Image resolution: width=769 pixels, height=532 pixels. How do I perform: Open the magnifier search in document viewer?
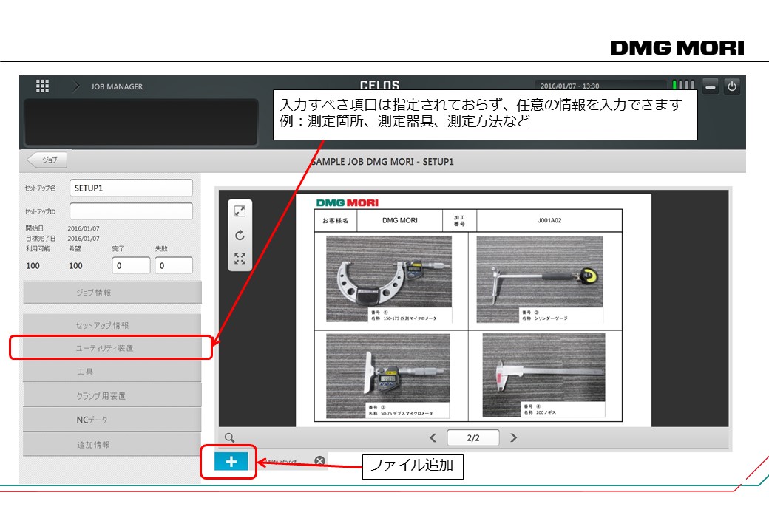tap(229, 437)
